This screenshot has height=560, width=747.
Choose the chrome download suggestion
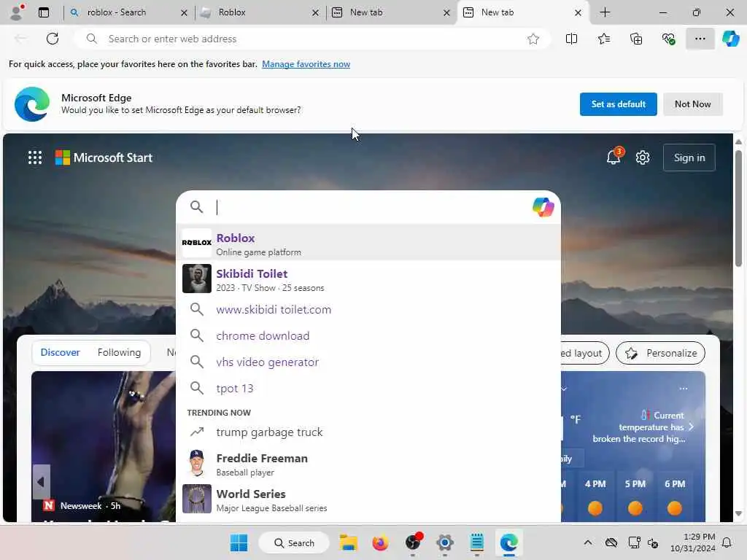[368, 335]
